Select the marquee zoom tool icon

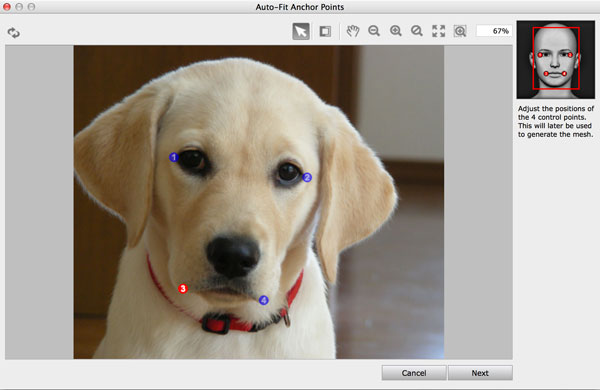(x=460, y=31)
